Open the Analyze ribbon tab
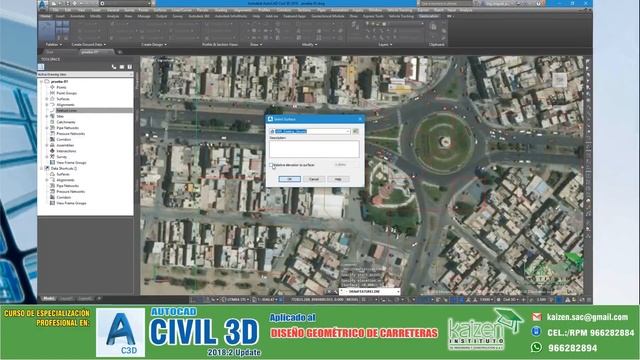640x360 pixels. [x=113, y=16]
